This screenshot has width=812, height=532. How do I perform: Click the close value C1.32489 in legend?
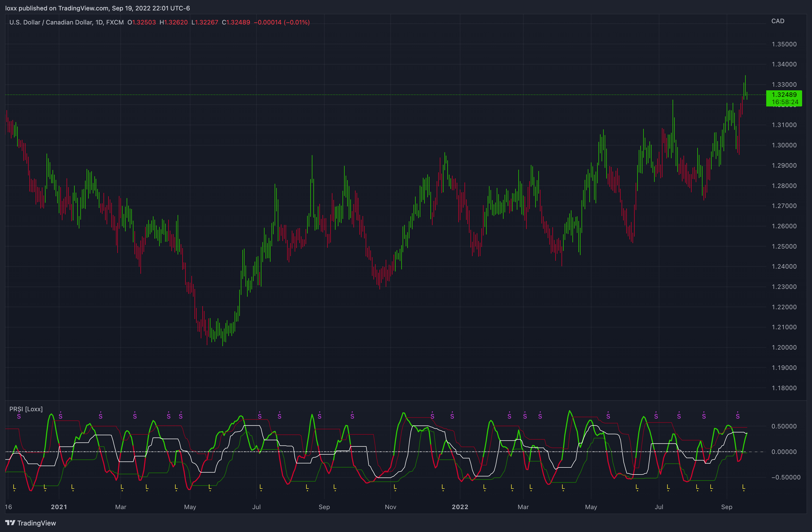(x=236, y=22)
